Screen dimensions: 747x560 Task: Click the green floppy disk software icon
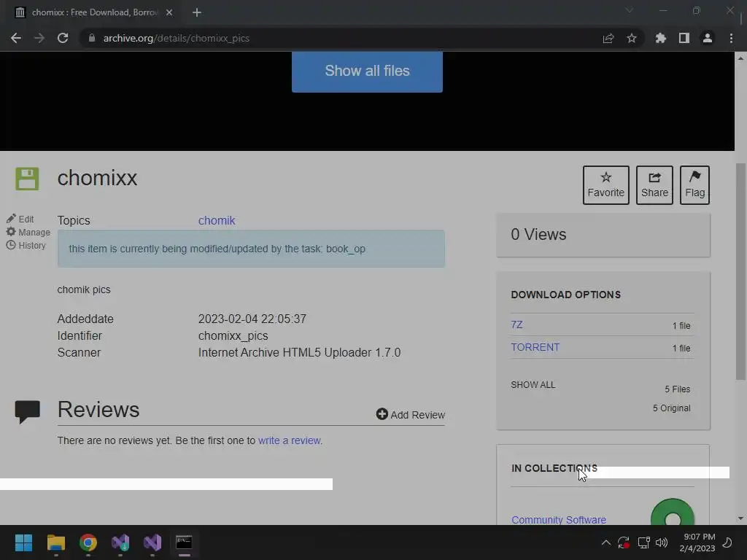(27, 179)
